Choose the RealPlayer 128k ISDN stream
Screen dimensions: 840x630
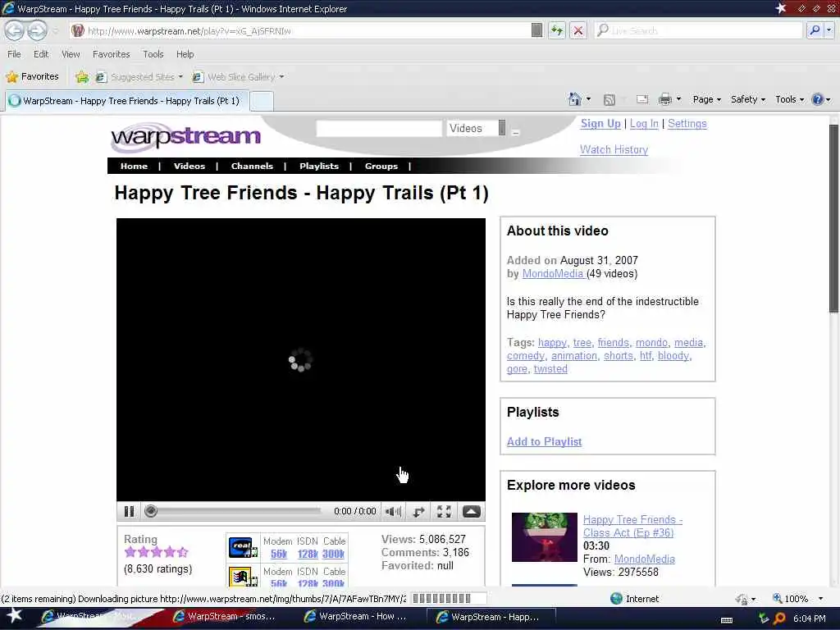point(308,554)
